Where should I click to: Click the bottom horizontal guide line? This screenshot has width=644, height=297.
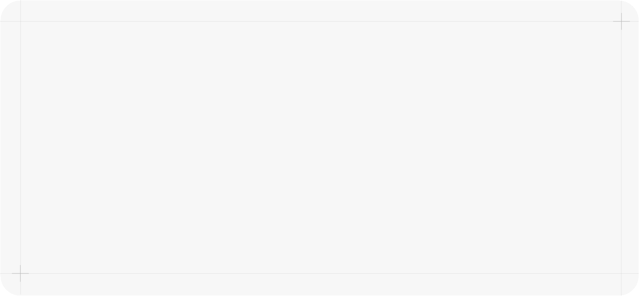(x=307, y=273)
